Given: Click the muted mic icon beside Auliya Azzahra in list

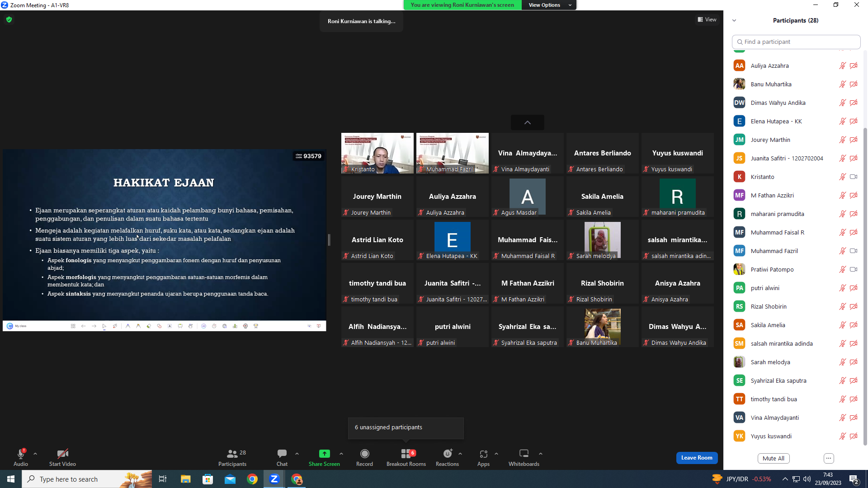Looking at the screenshot, I should coord(842,66).
